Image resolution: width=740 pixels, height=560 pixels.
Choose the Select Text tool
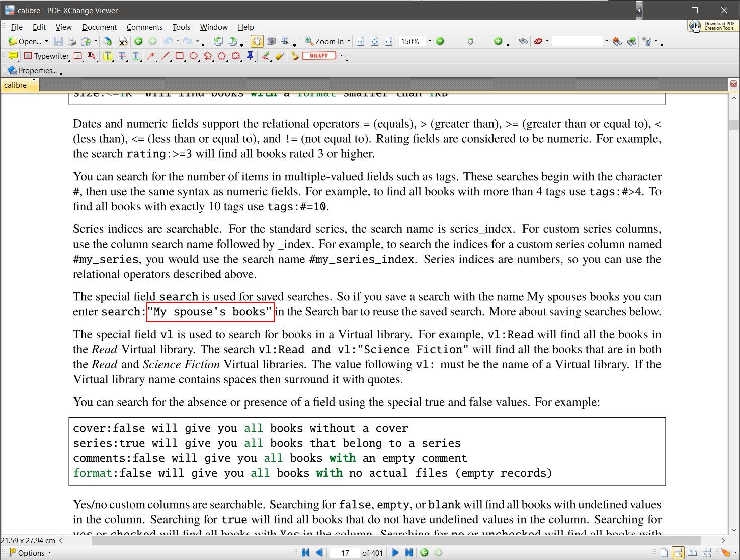tap(285, 41)
